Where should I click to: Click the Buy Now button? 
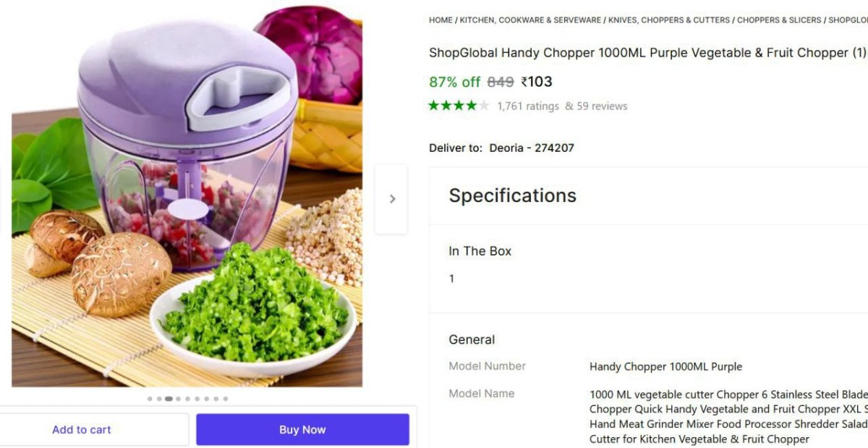tap(302, 430)
